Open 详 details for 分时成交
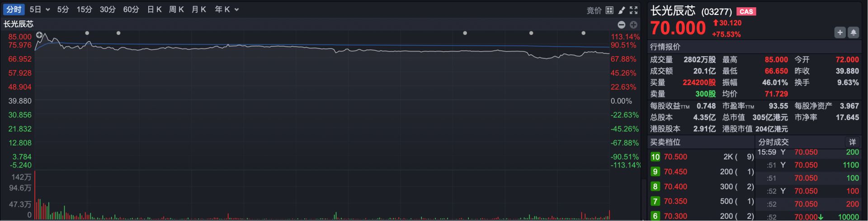 click(x=852, y=142)
